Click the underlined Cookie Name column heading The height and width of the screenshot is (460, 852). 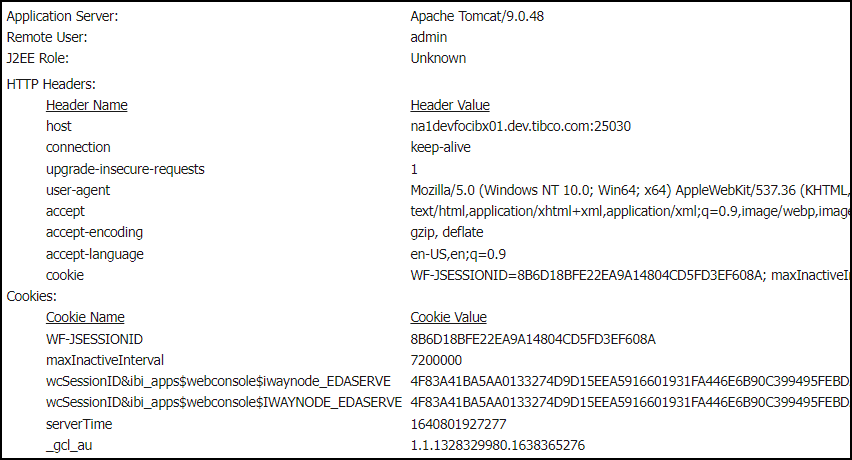tap(85, 317)
